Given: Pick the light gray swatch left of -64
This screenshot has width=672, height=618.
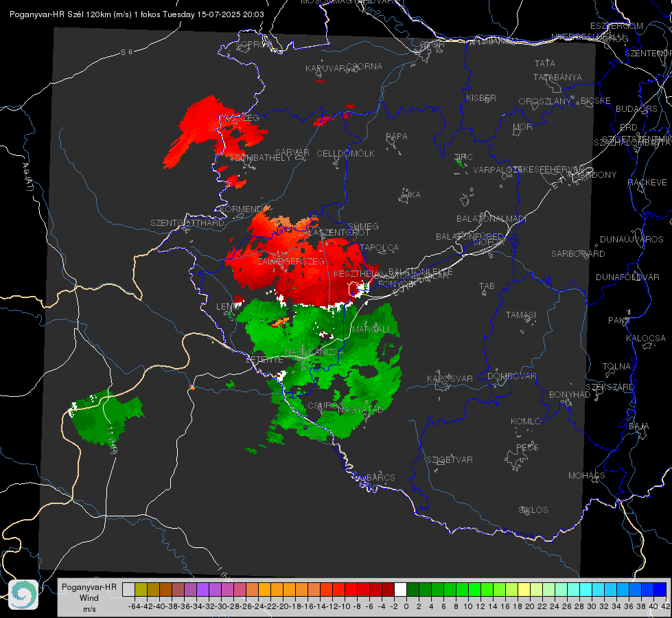Looking at the screenshot, I should tap(128, 589).
